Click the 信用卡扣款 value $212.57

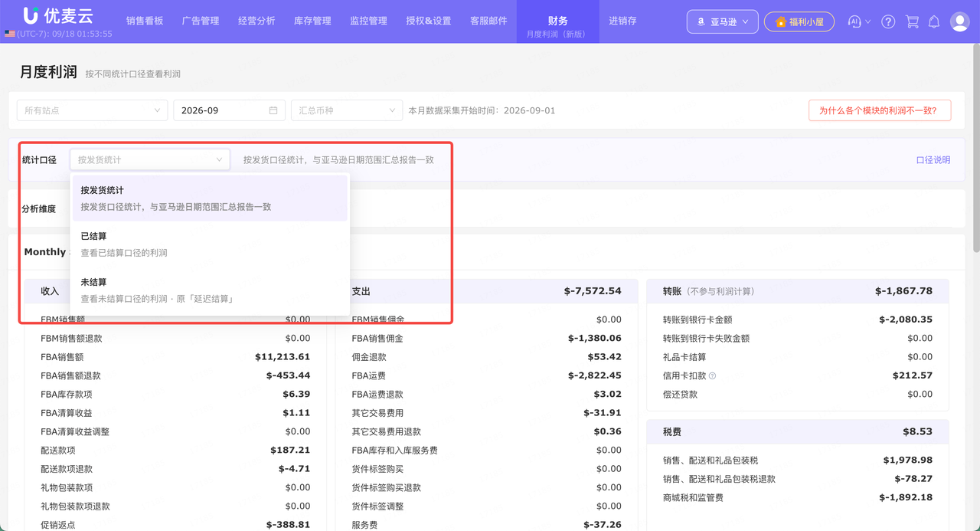[x=913, y=375]
